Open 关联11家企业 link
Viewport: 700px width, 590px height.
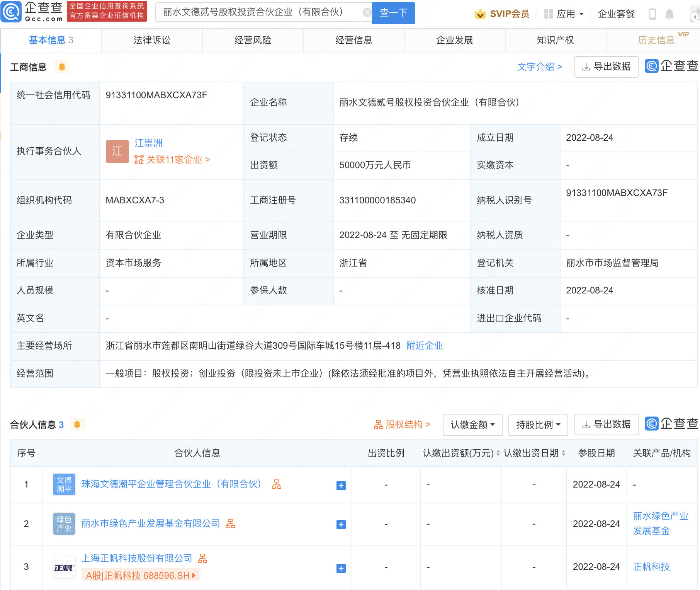tap(172, 160)
